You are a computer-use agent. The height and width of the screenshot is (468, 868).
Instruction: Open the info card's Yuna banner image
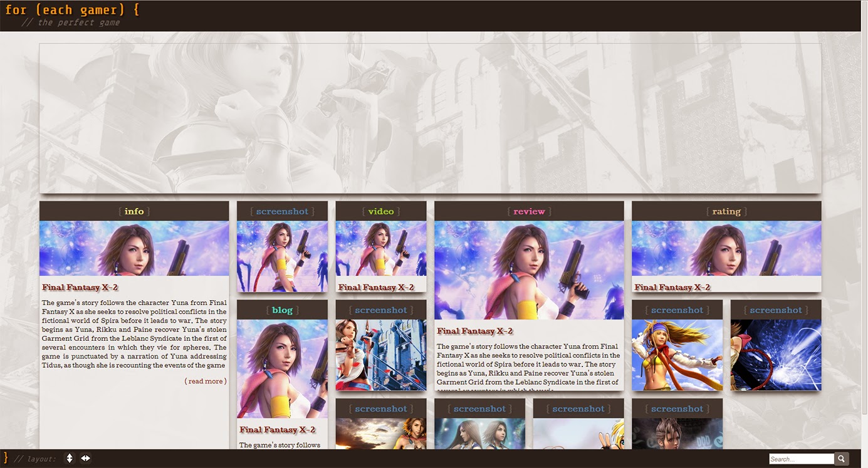click(x=134, y=249)
